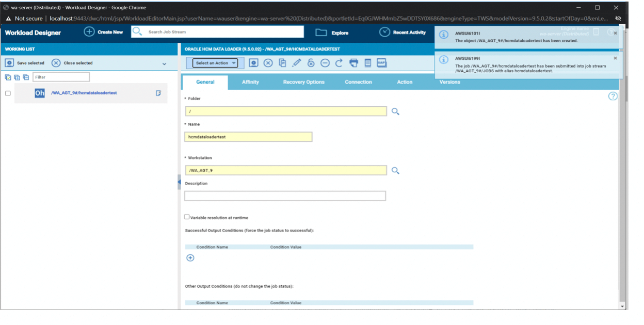This screenshot has width=644, height=325.
Task: Click the select-all icon in the working list
Action: click(x=8, y=77)
